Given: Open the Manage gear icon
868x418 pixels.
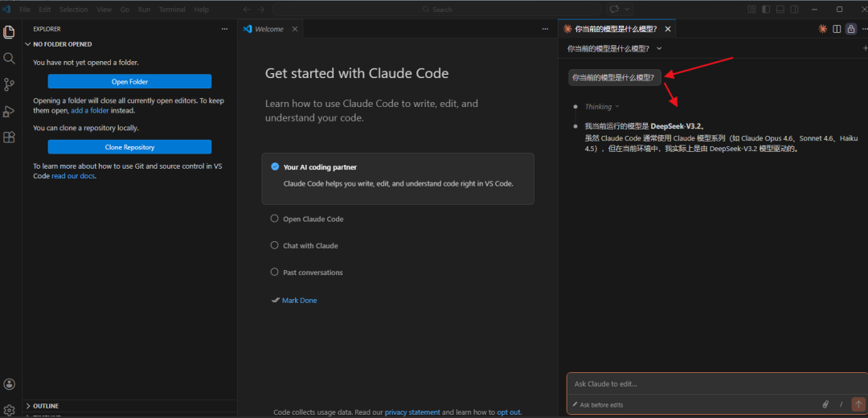Looking at the screenshot, I should [9, 410].
